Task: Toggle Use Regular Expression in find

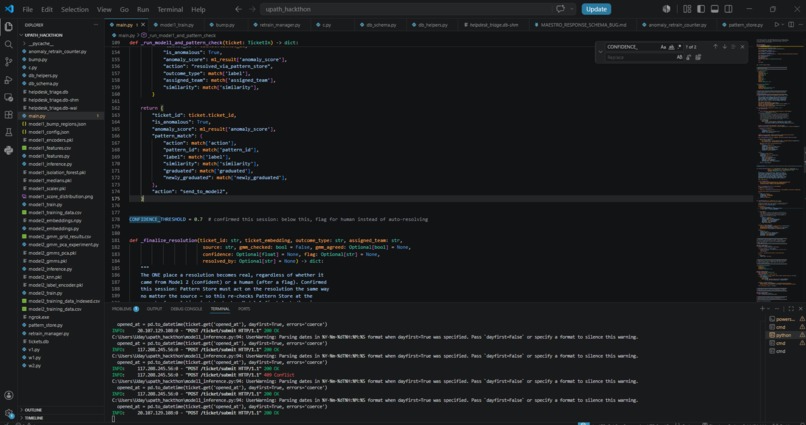Action: pos(679,47)
